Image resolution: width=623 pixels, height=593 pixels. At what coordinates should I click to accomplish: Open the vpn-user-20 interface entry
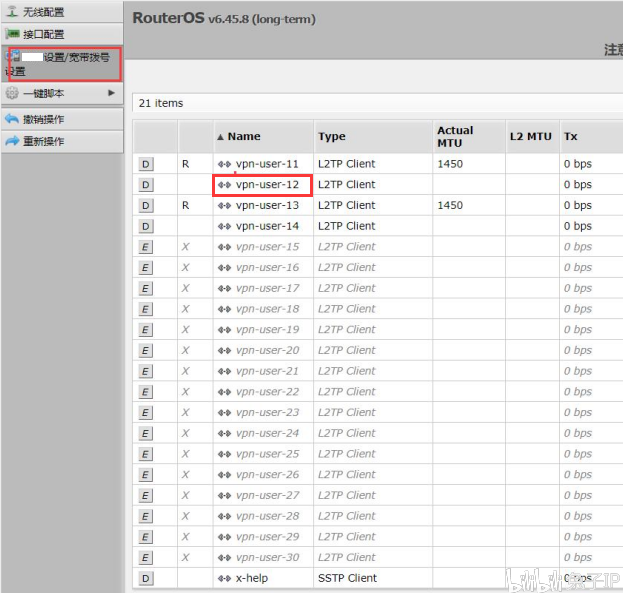tap(267, 351)
